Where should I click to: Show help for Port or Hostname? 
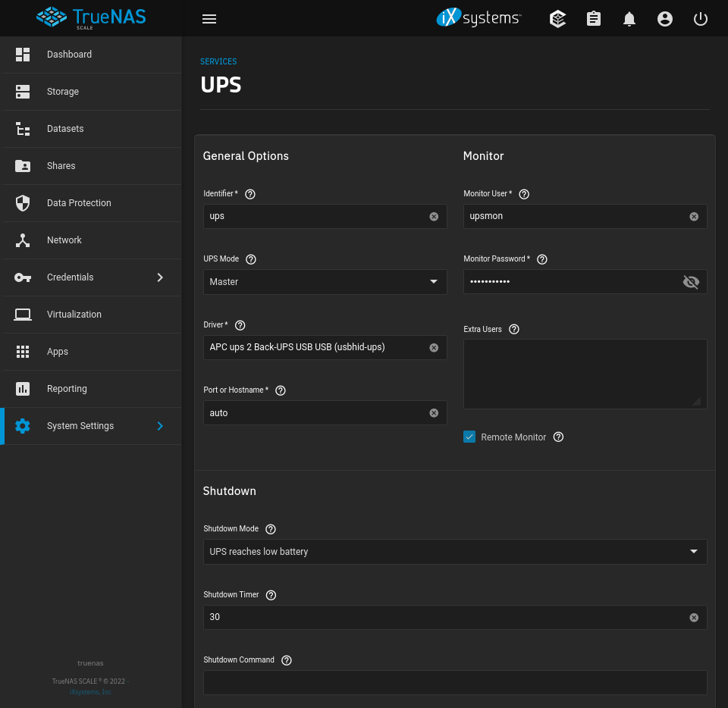pos(280,390)
